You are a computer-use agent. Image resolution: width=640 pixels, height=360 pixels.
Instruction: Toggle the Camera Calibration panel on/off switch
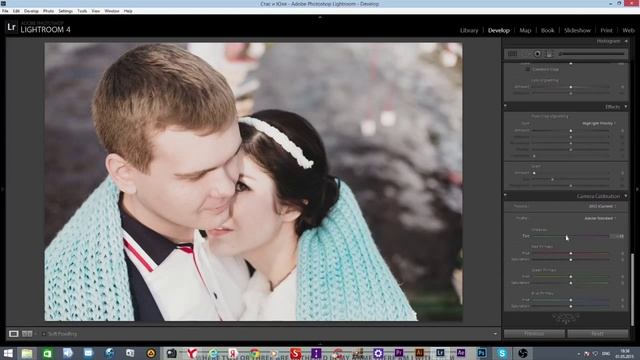[506, 196]
